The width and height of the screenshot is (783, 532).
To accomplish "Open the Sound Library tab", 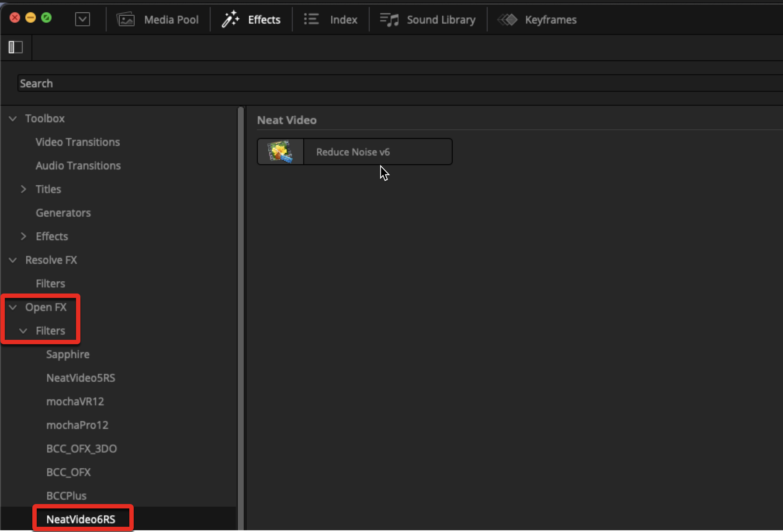I will coord(441,20).
